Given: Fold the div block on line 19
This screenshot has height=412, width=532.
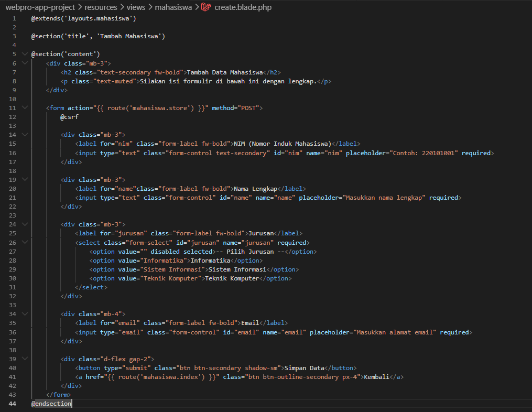Looking at the screenshot, I should coord(25,179).
